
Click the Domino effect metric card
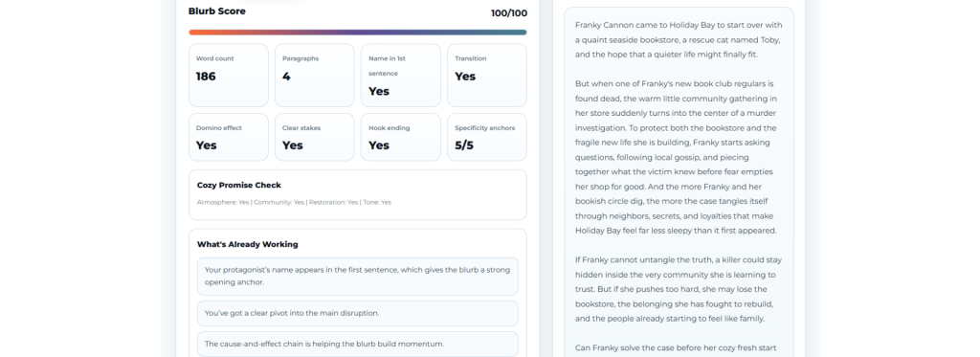[228, 137]
